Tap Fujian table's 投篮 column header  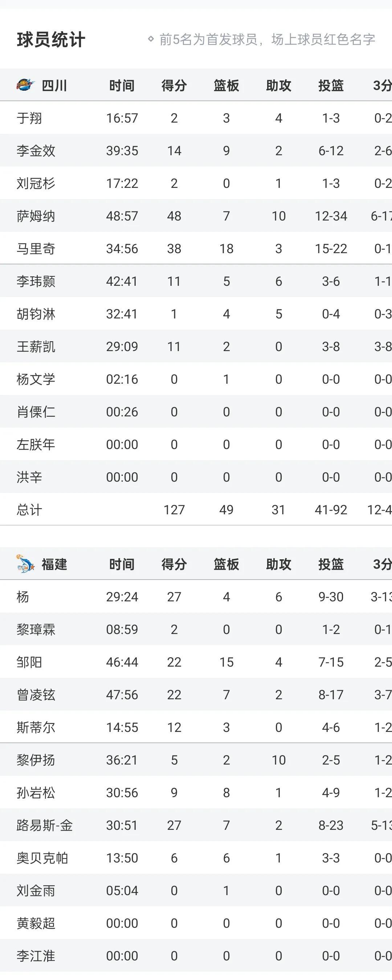coord(331,564)
